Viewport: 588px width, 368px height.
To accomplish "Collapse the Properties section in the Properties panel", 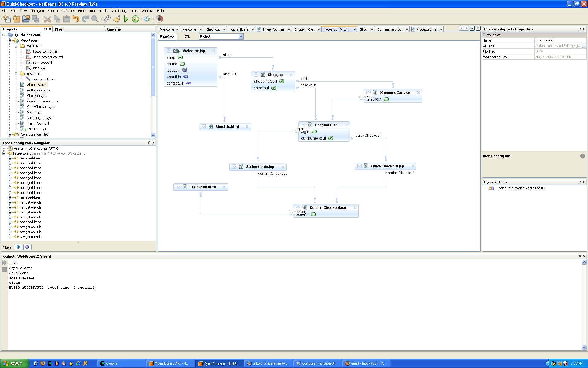I will (x=484, y=35).
